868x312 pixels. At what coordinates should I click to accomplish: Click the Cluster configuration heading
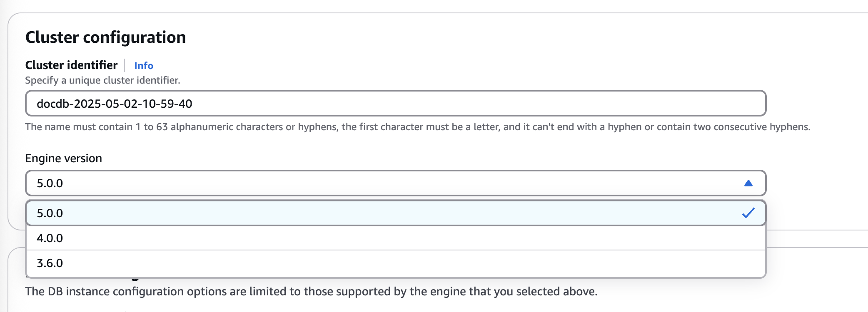point(105,37)
